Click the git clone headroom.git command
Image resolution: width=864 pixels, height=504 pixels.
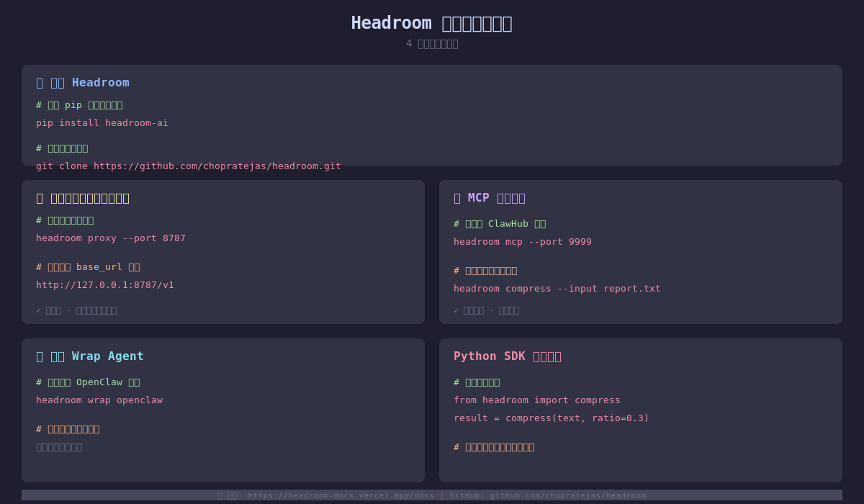189,166
